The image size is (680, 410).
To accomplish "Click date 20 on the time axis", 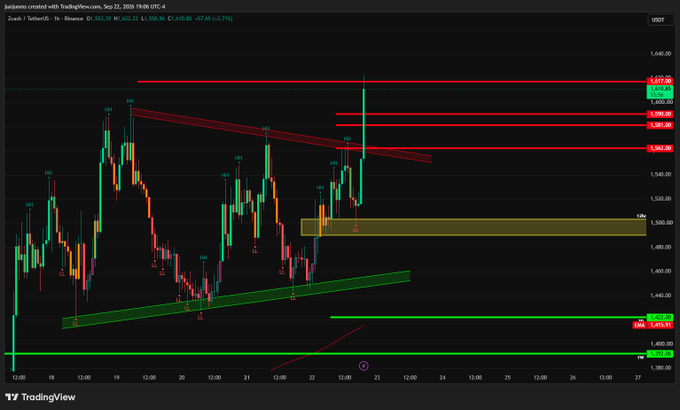I will (x=182, y=377).
